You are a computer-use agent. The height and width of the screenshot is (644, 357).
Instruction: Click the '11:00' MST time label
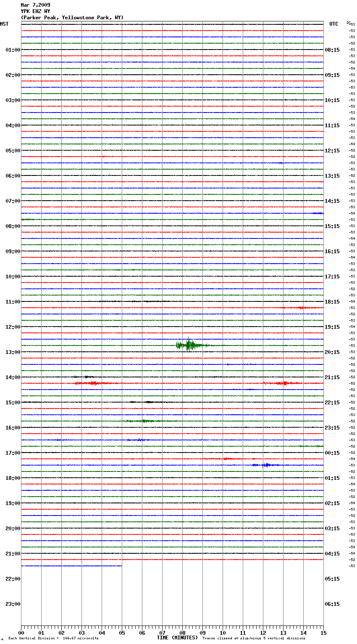[x=13, y=302]
